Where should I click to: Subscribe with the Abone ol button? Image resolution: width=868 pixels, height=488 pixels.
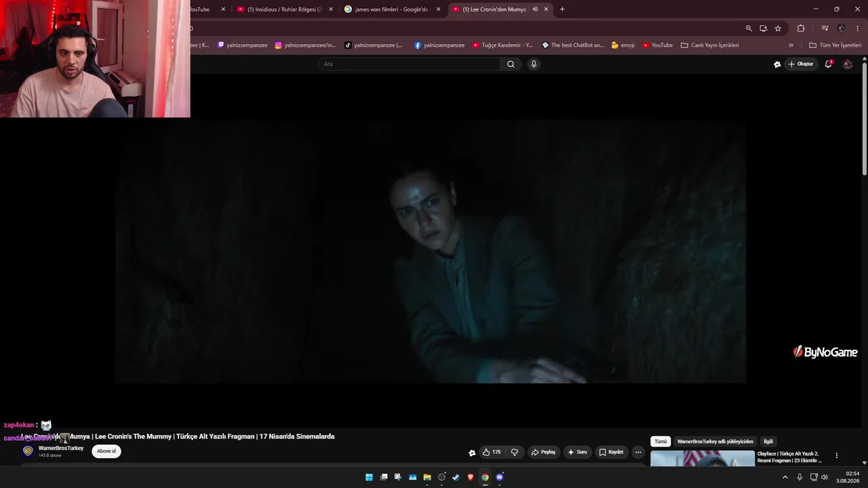pyautogui.click(x=106, y=451)
